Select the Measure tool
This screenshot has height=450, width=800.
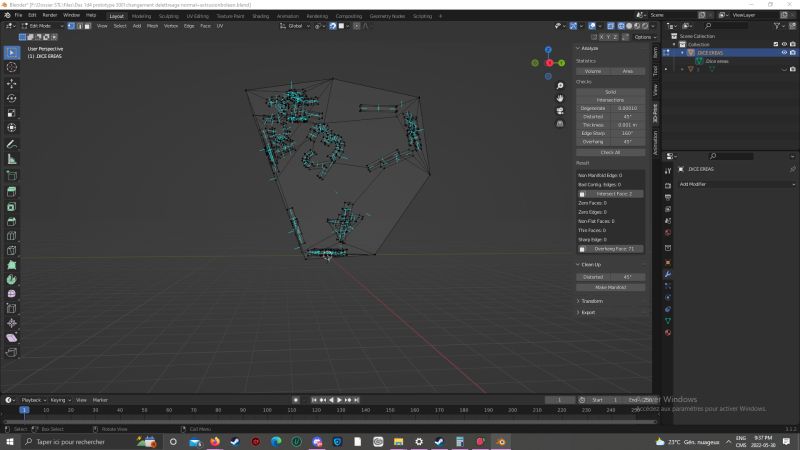11,159
